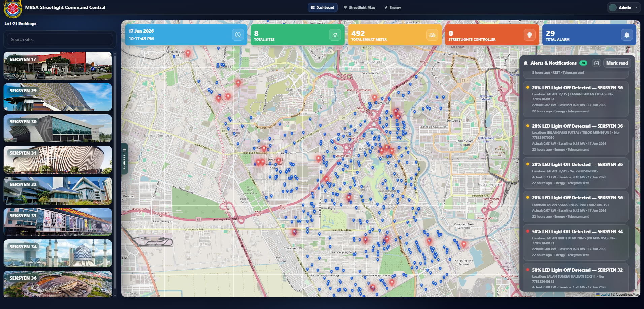Select the SEKSYEN 33 building card

coord(58,222)
